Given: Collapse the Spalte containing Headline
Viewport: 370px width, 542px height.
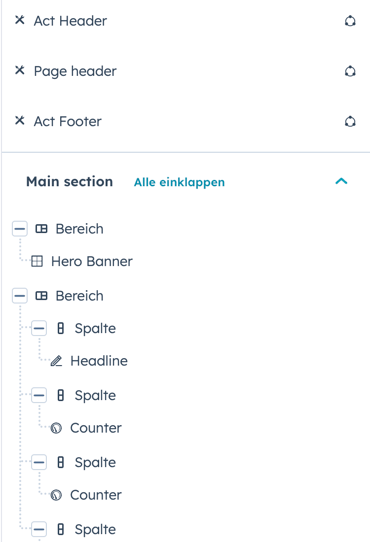Looking at the screenshot, I should coord(39,328).
